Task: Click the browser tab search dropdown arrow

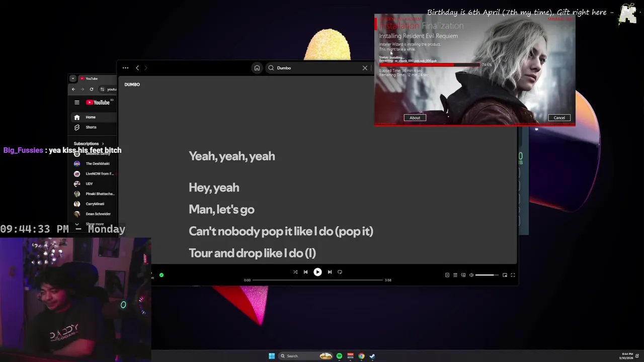Action: pos(73,78)
